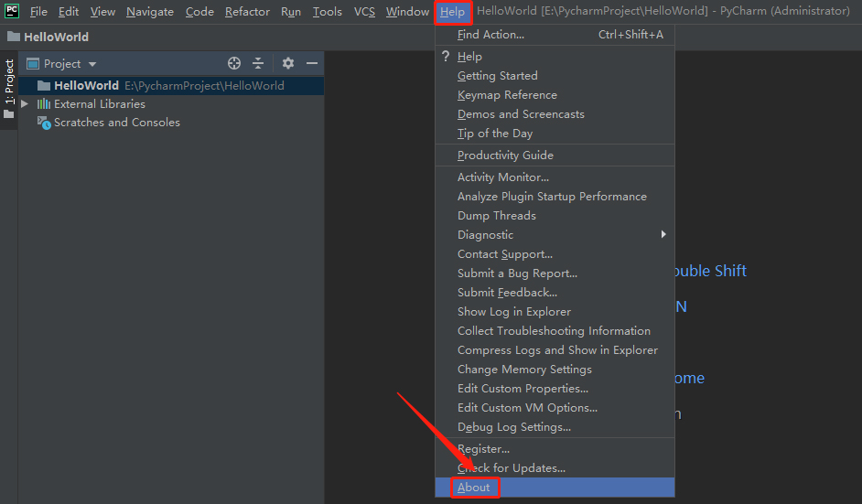Select Demos and Screencasts
Viewport: 862px width, 504px height.
click(555, 114)
